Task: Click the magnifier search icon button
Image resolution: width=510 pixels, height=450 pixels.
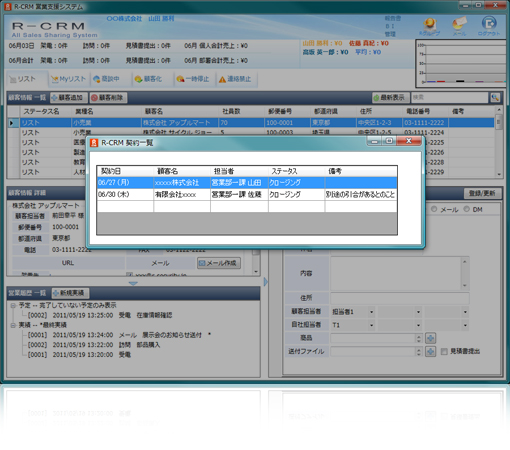Action: pyautogui.click(x=495, y=98)
